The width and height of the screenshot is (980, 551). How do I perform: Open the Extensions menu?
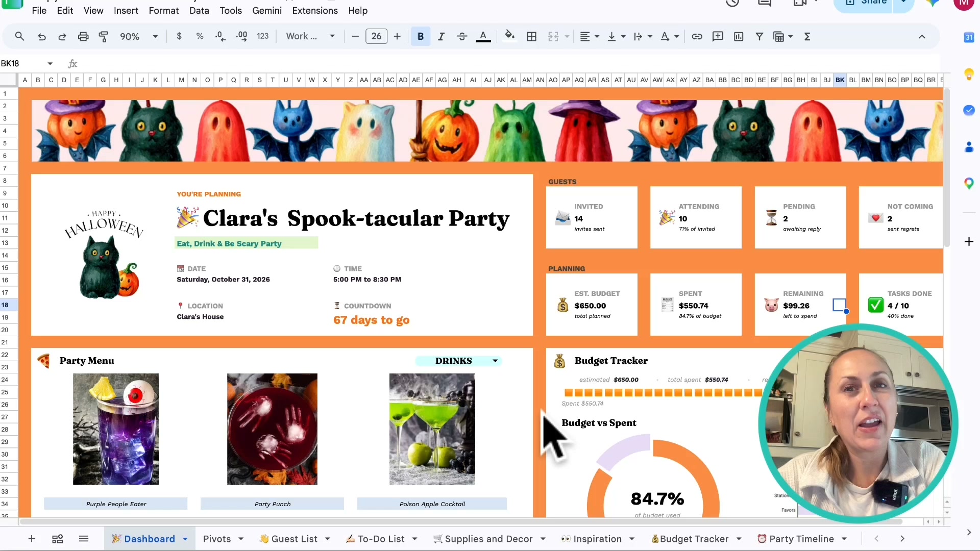click(x=315, y=10)
